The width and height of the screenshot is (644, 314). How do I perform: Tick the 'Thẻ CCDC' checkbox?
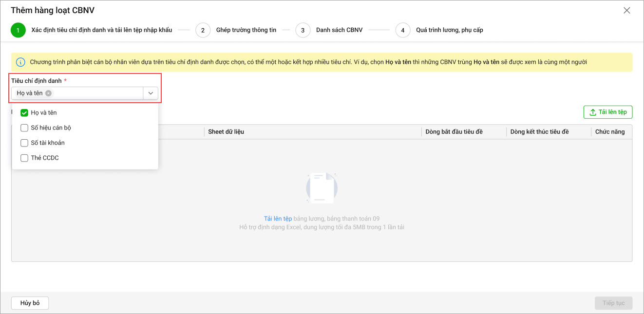click(24, 158)
